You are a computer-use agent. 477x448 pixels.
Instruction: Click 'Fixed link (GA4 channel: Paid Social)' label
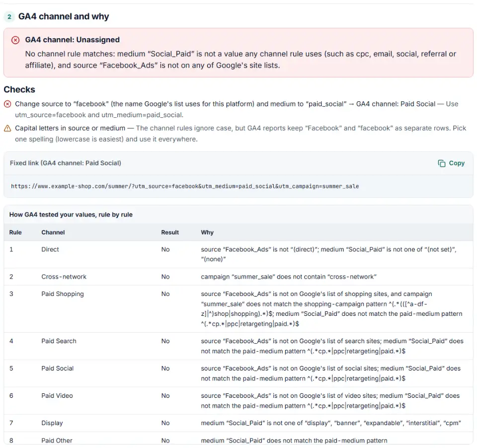[x=66, y=163]
